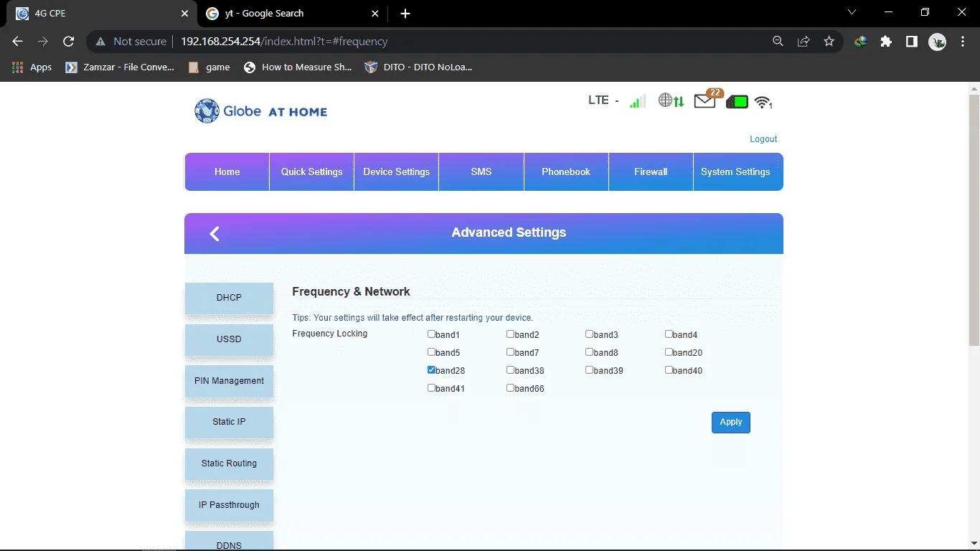Go to the Home tab
Image resolution: width=980 pixels, height=551 pixels.
pyautogui.click(x=227, y=171)
